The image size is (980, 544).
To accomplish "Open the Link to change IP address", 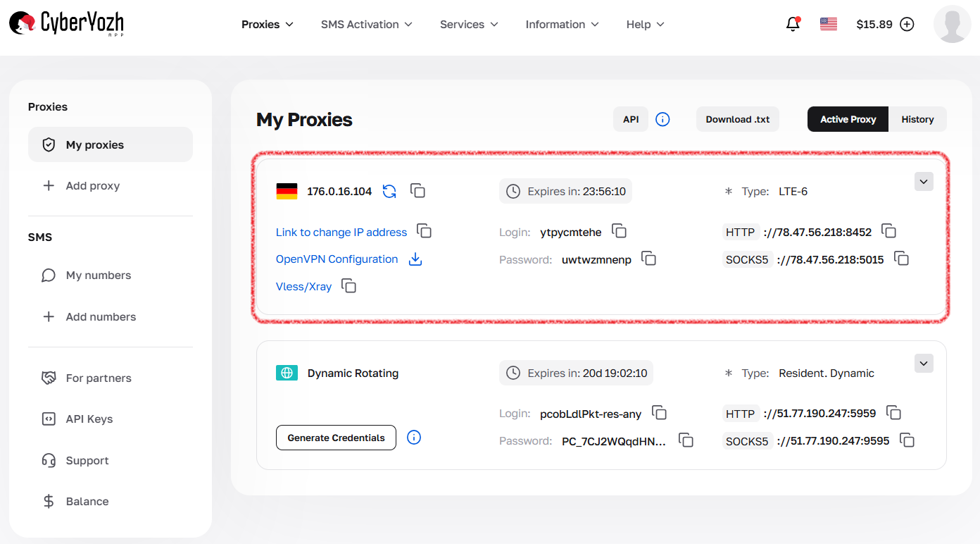I will click(x=341, y=232).
